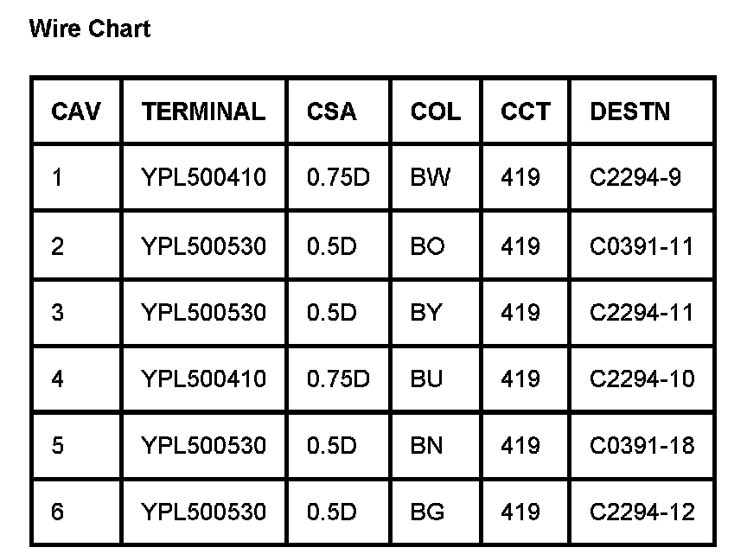Select destination cell C0391-18

pyautogui.click(x=642, y=445)
